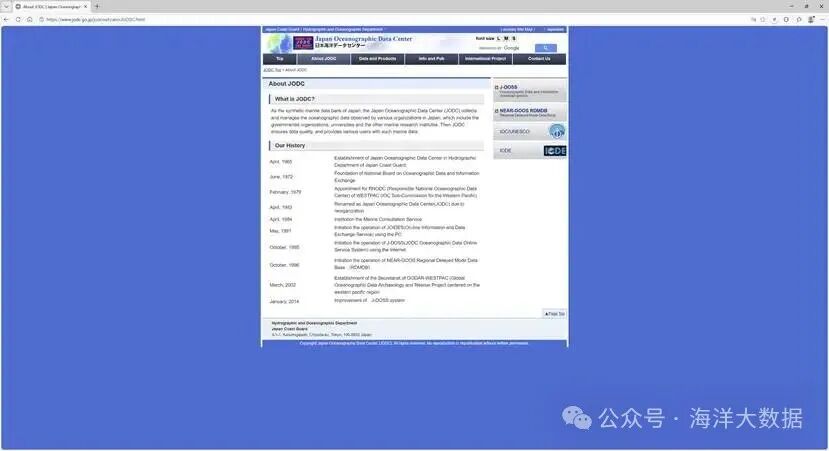The width and height of the screenshot is (829, 451).
Task: Set font size to S
Action: (x=514, y=39)
